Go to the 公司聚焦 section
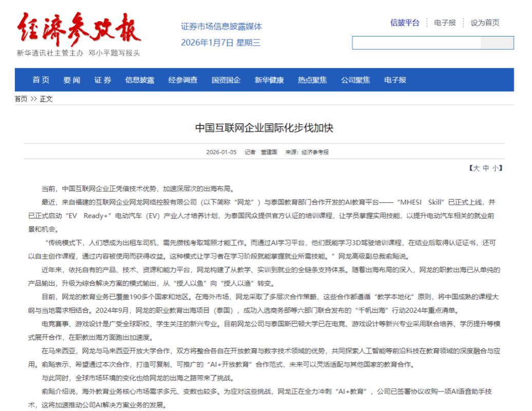 [355, 80]
